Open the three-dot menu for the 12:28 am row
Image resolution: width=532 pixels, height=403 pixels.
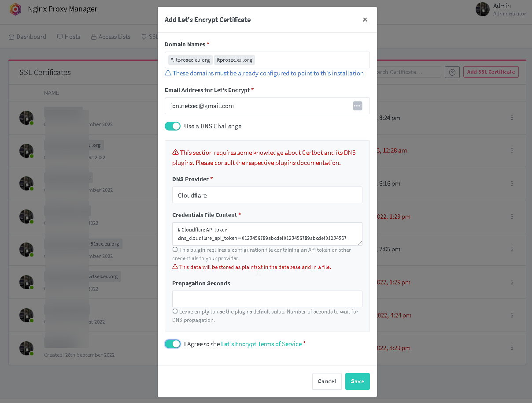(x=512, y=150)
